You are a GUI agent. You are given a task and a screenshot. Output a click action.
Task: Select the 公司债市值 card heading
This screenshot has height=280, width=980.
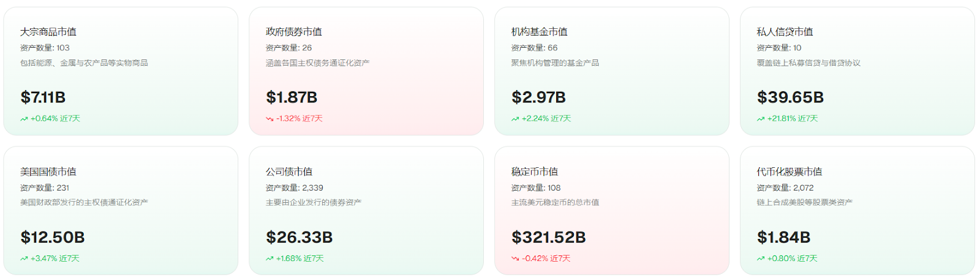[x=289, y=172]
